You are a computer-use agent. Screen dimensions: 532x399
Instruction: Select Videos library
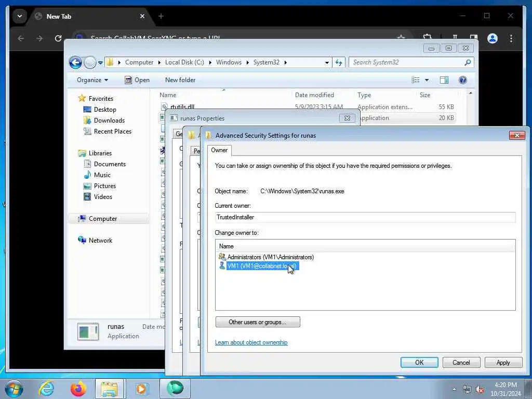103,196
